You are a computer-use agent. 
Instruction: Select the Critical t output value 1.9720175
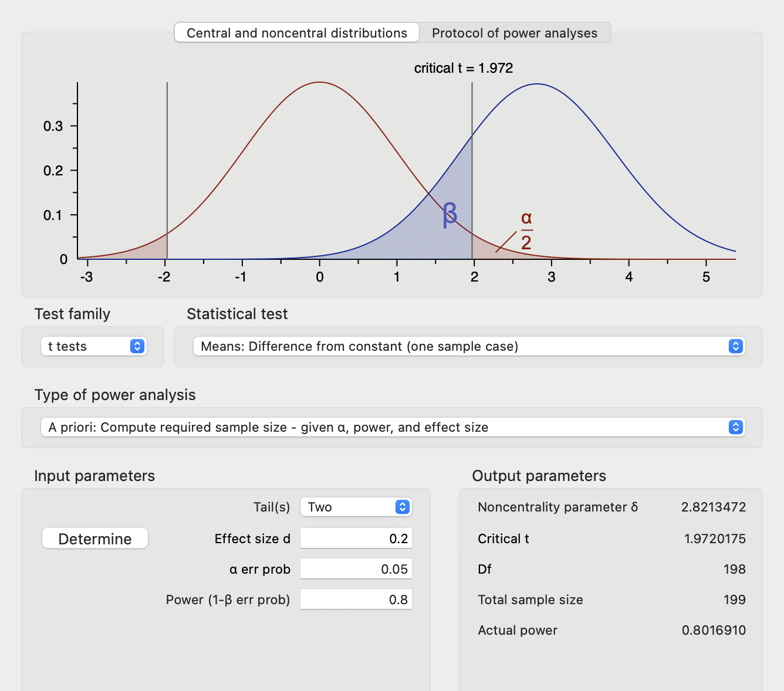tap(714, 538)
